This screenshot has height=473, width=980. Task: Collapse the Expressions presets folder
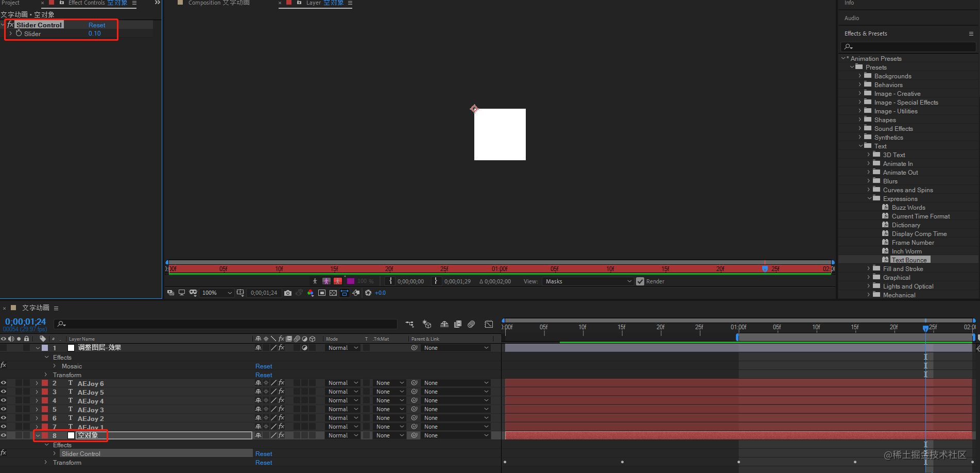pyautogui.click(x=869, y=198)
